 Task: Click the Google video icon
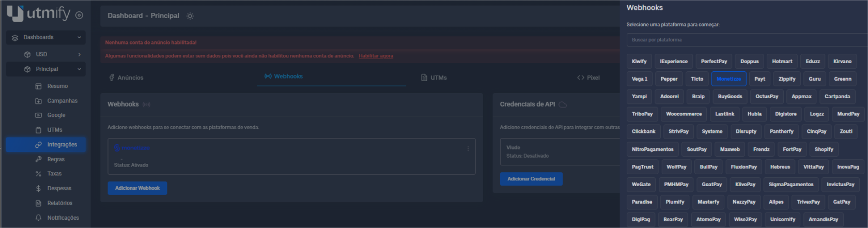tap(38, 115)
